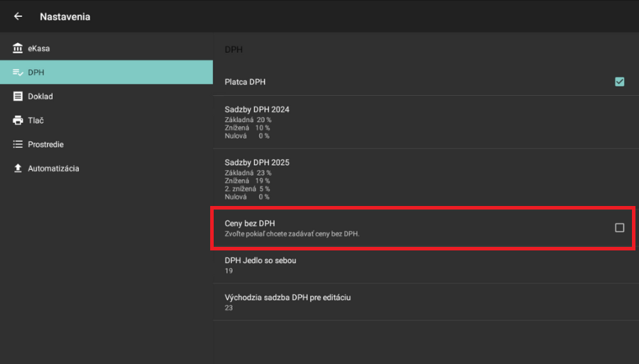Click the back arrow next to Nastavenia
The width and height of the screenshot is (639, 364).
click(x=18, y=16)
